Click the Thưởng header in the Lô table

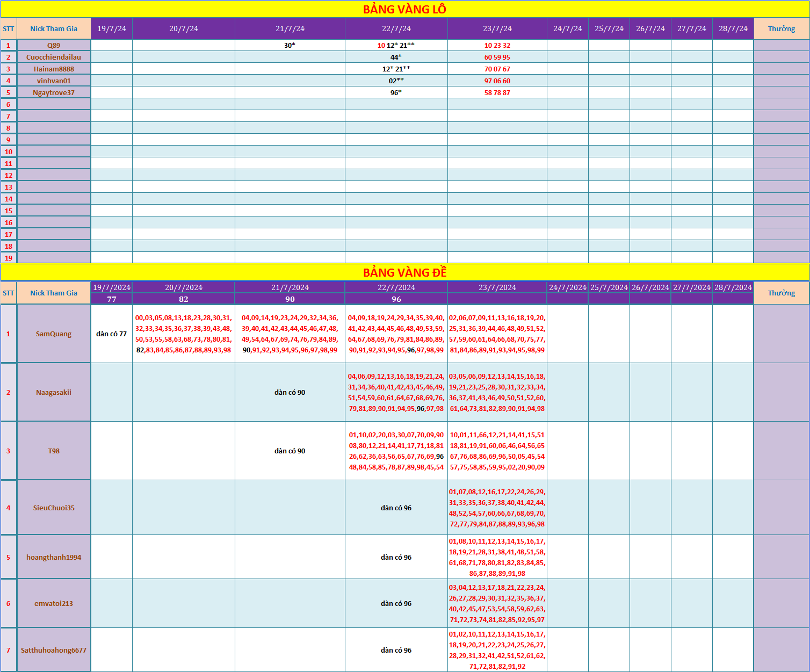coord(782,28)
